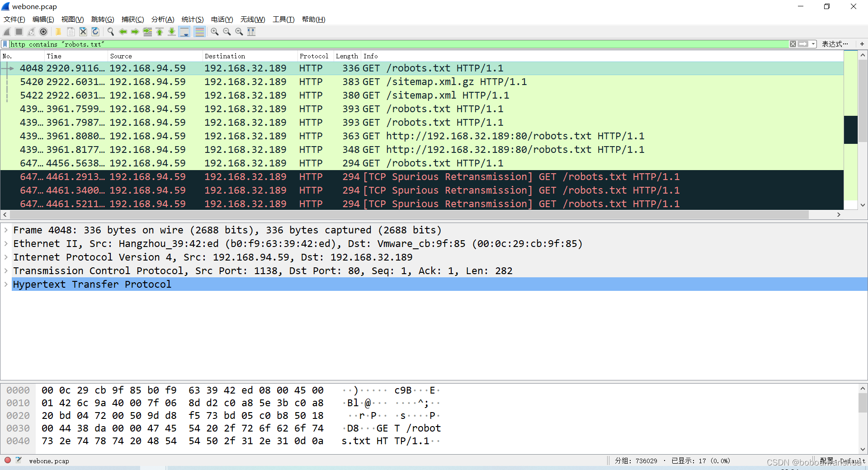
Task: Click the restart capture icon
Action: tap(31, 32)
